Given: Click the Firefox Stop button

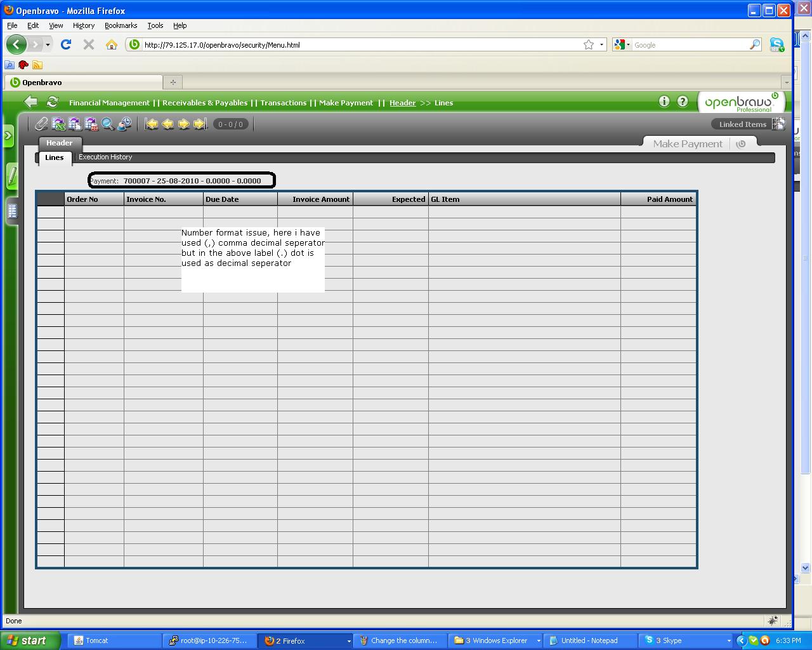Looking at the screenshot, I should click(x=89, y=44).
